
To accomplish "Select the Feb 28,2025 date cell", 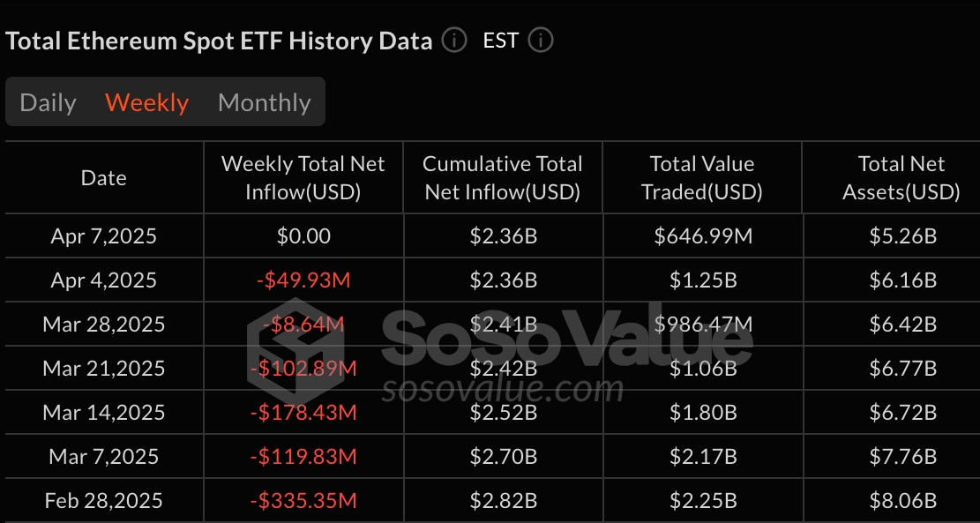I will (104, 500).
